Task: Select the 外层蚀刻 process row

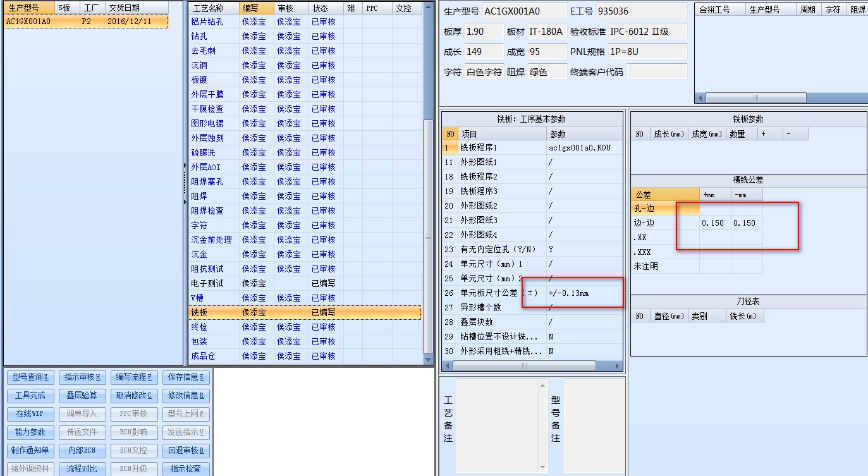Action: tap(305, 138)
